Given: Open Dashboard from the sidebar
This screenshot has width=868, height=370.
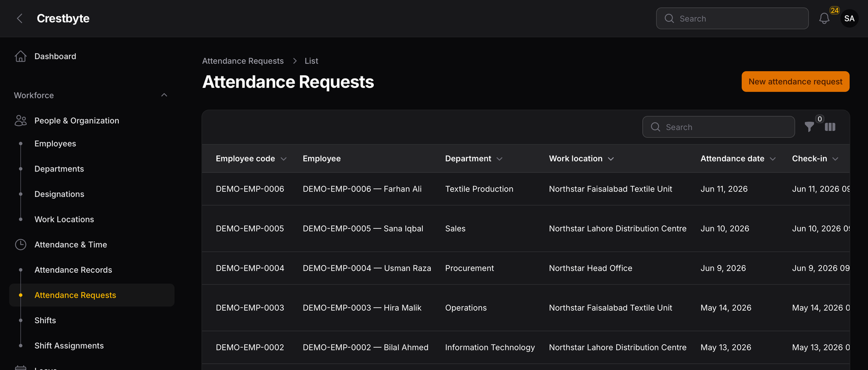Looking at the screenshot, I should coord(55,56).
